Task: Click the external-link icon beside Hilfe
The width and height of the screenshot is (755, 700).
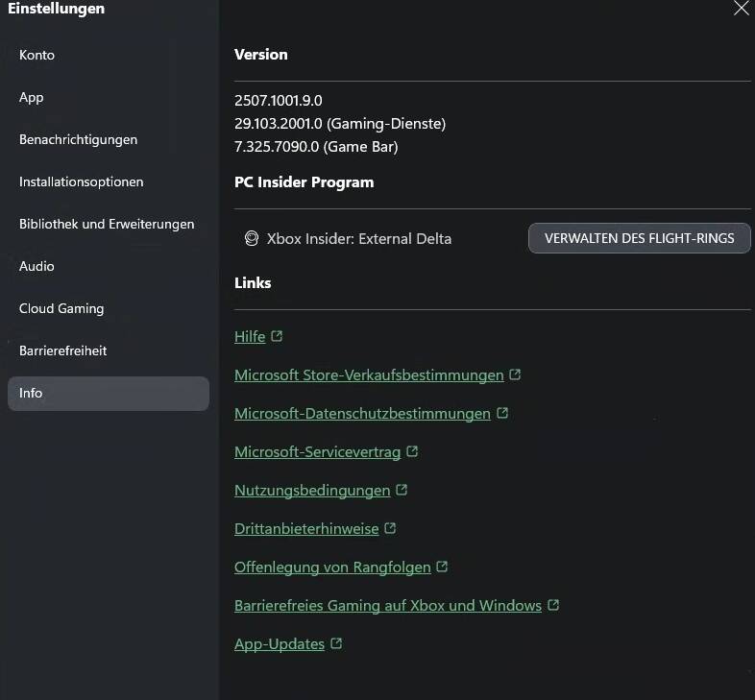Action: click(x=277, y=335)
